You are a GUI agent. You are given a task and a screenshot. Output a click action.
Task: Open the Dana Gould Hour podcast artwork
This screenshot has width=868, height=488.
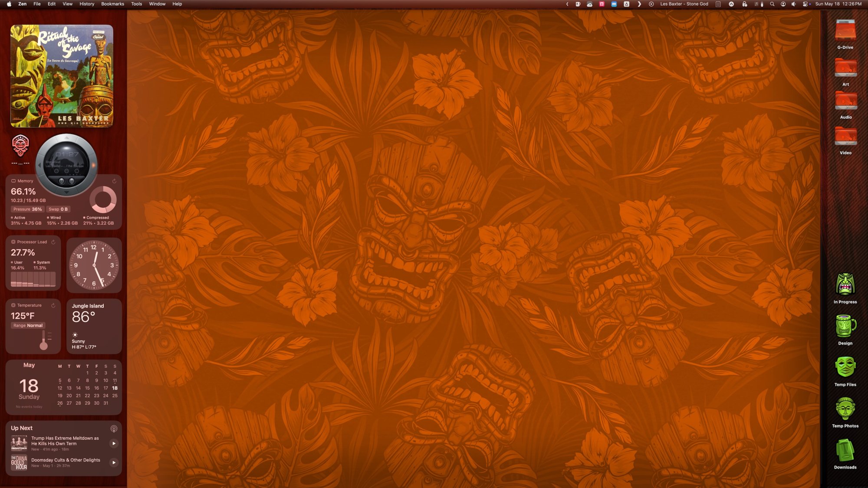(x=19, y=463)
